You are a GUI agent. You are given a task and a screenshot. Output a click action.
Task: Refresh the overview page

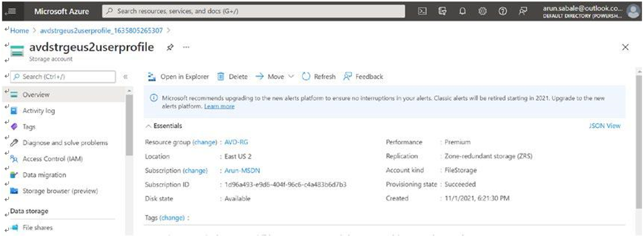(319, 76)
